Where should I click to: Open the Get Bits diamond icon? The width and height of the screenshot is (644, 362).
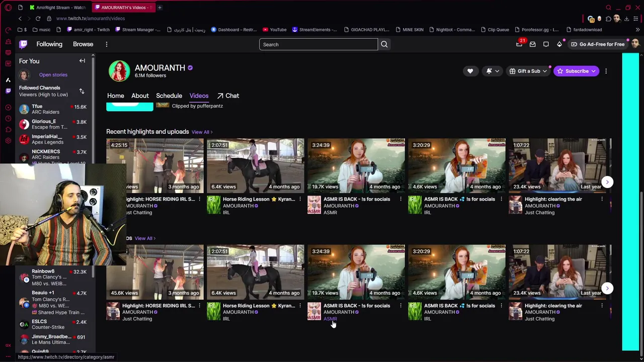559,44
